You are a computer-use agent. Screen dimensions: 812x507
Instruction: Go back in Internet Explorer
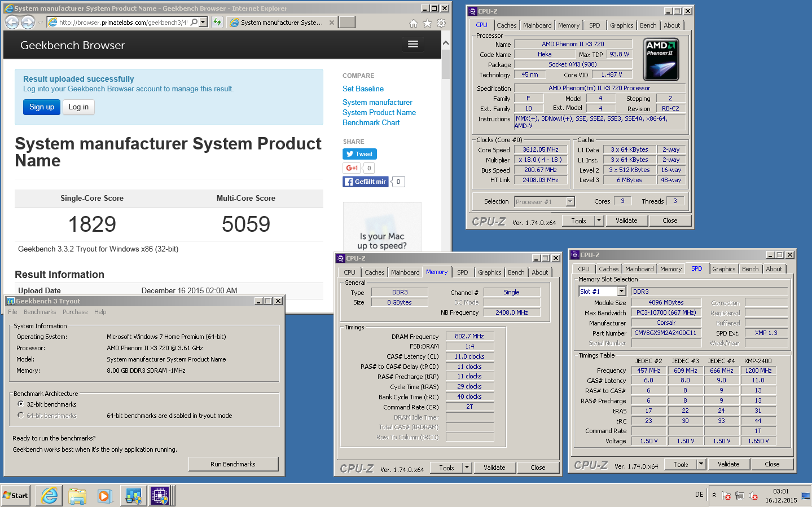(12, 22)
